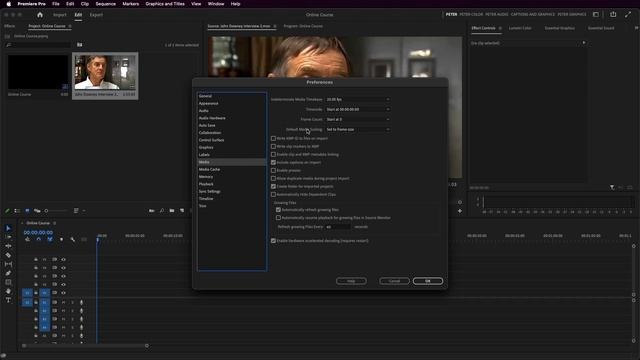Toggle Write XMP ID to files on import
This screenshot has width=640, height=360.
pyautogui.click(x=273, y=138)
